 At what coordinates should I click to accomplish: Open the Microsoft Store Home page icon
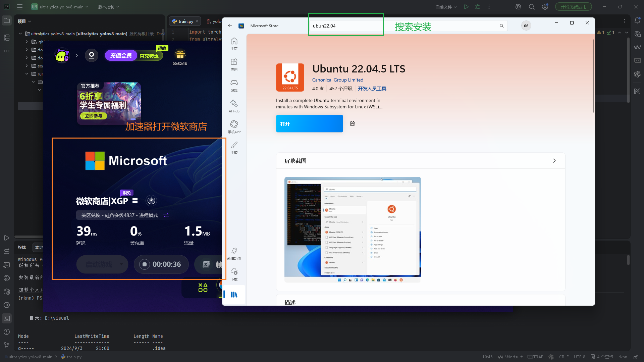click(x=234, y=44)
